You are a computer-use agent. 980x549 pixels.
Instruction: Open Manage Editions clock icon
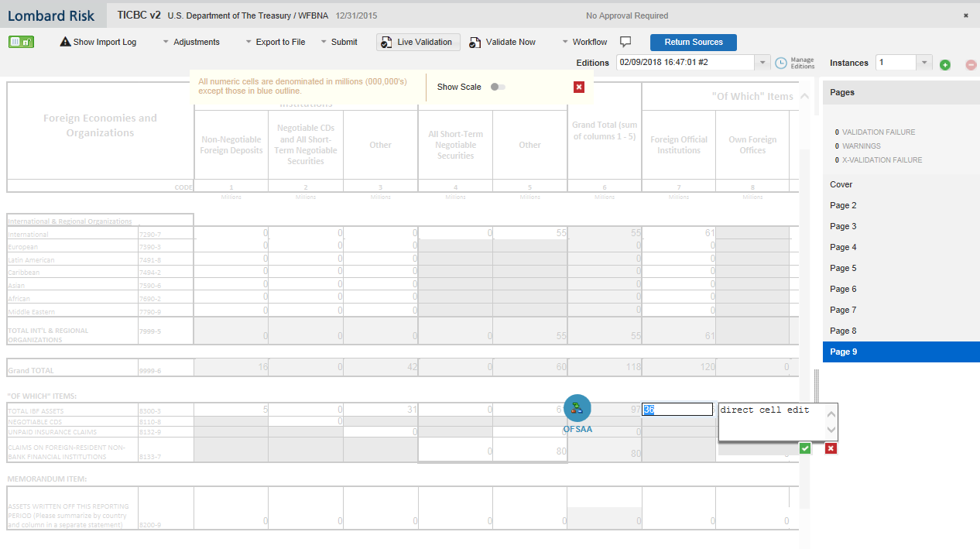coord(781,63)
